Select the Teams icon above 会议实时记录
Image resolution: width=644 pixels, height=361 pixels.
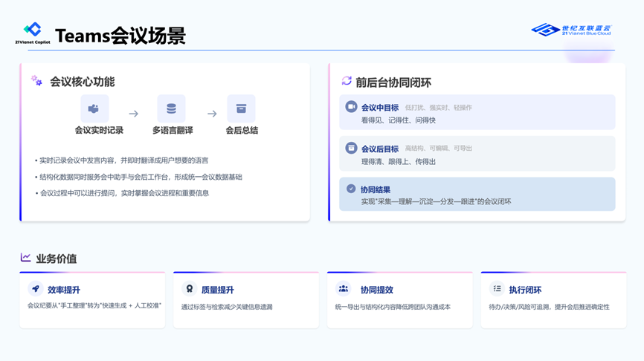(x=94, y=109)
